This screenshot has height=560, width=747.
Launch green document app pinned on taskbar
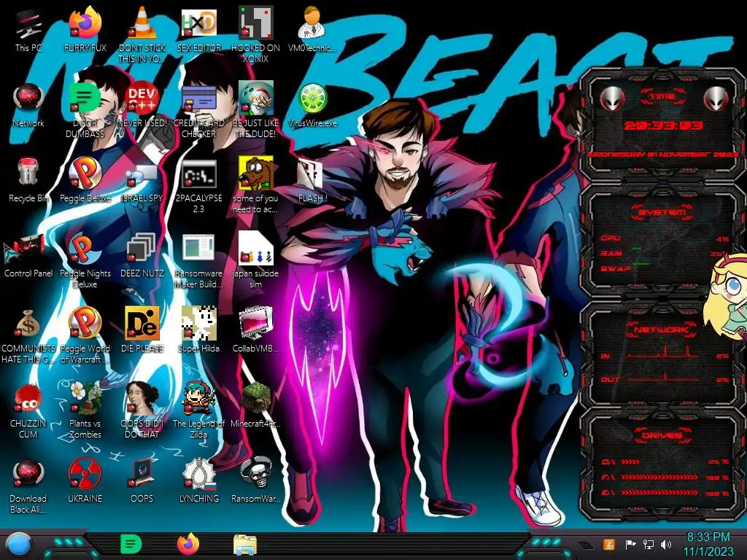(131, 544)
